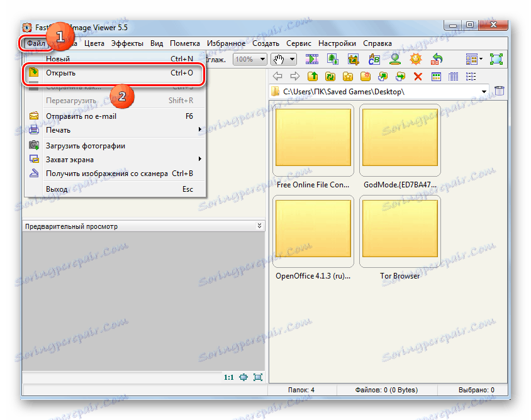This screenshot has height=420, width=531.
Task: Click the recycle bin icon by path
Action: click(x=500, y=91)
